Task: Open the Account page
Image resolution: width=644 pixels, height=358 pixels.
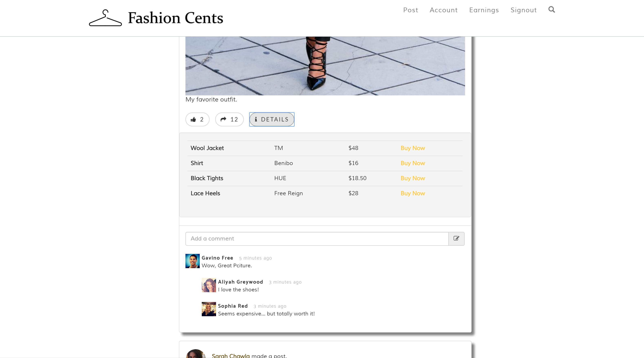Action: pyautogui.click(x=443, y=10)
